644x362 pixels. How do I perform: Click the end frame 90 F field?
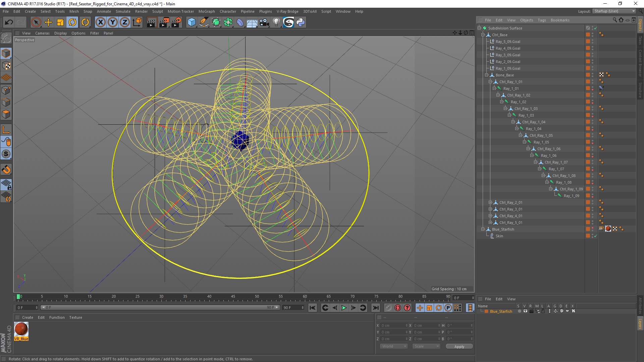tap(293, 308)
